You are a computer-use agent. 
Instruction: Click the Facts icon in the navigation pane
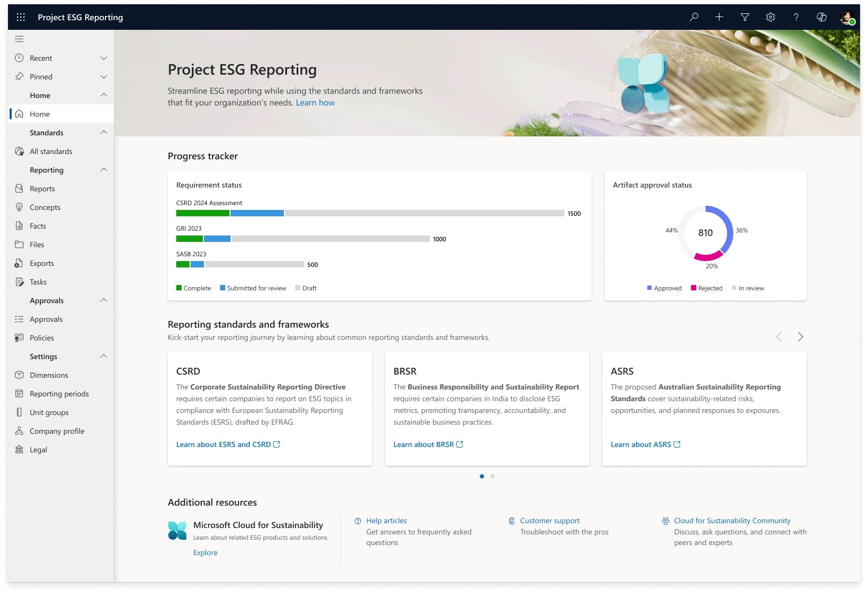pyautogui.click(x=19, y=225)
